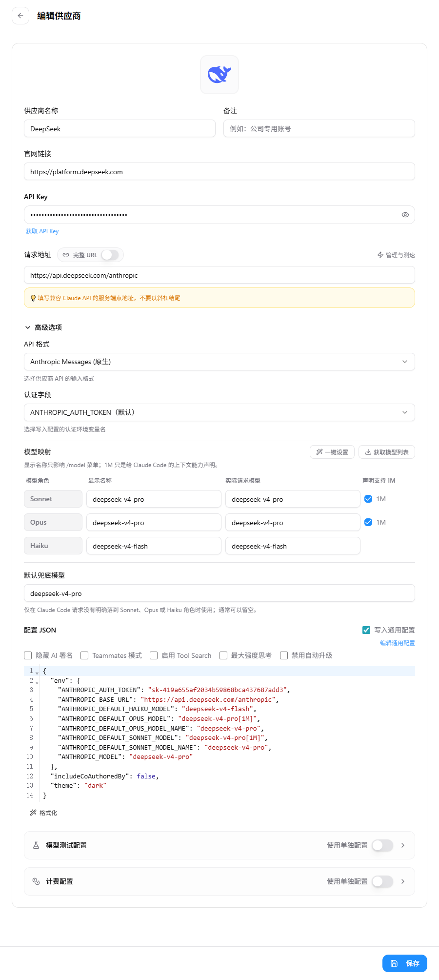439x980 pixels.
Task: Click the 一键设置 button
Action: [x=332, y=452]
